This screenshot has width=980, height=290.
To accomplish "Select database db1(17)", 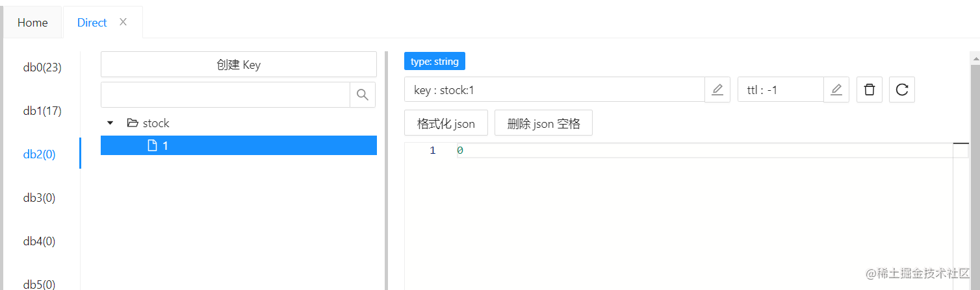I will pyautogui.click(x=42, y=111).
